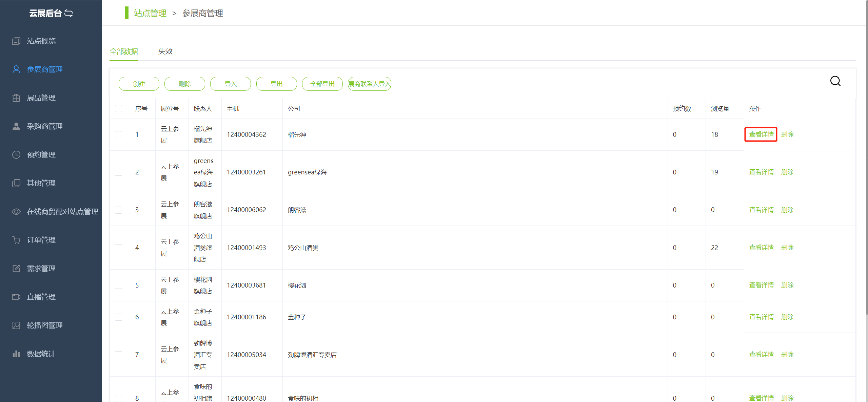Click 站点管理 breadcrumb link
This screenshot has height=402, width=868.
click(x=150, y=13)
